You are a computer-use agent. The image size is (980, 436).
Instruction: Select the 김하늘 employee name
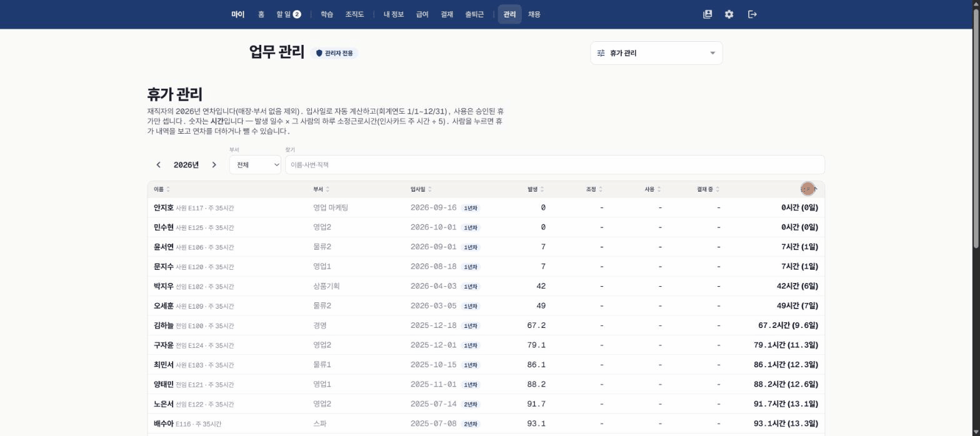pos(164,325)
